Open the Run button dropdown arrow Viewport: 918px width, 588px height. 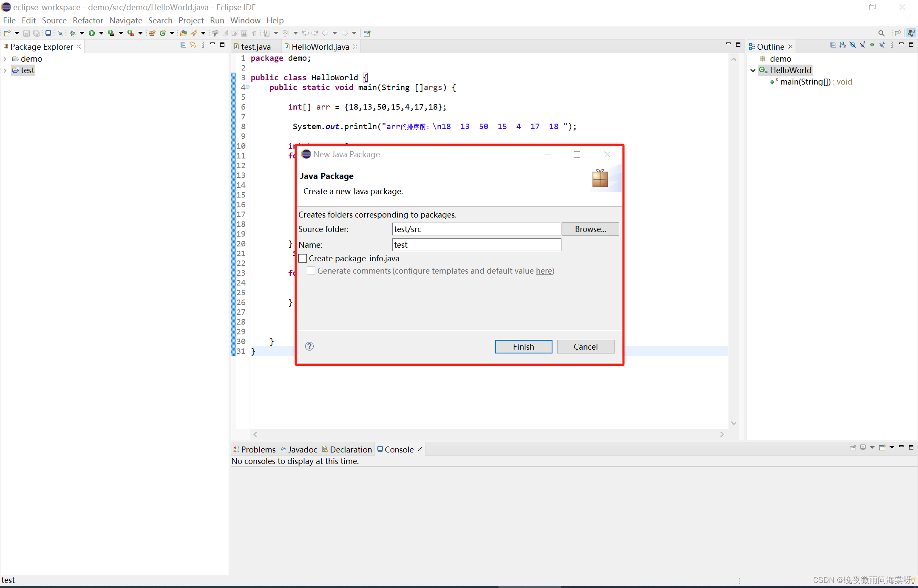101,33
